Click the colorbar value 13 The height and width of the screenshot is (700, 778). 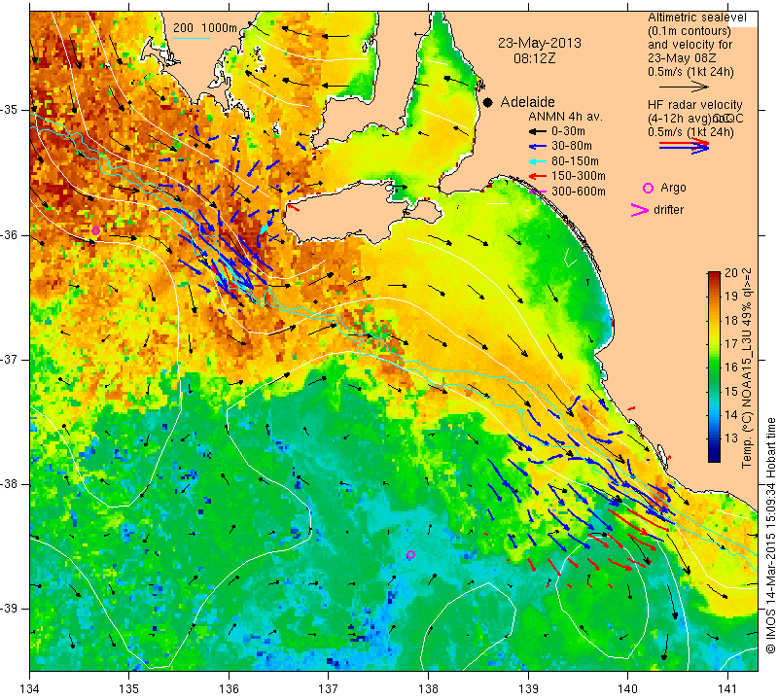[x=731, y=438]
